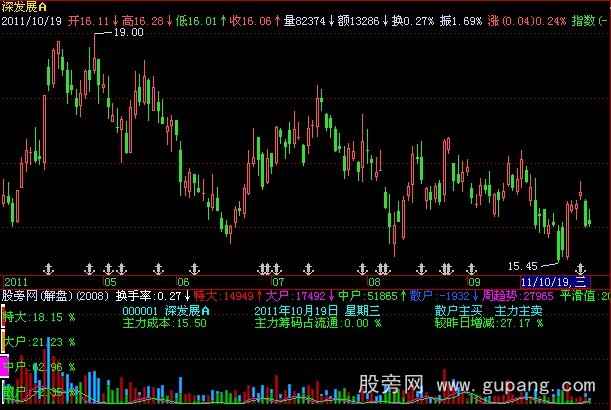Screen dimensions: 611x410
Task: Click the 08 month axis label
Action: point(374,282)
